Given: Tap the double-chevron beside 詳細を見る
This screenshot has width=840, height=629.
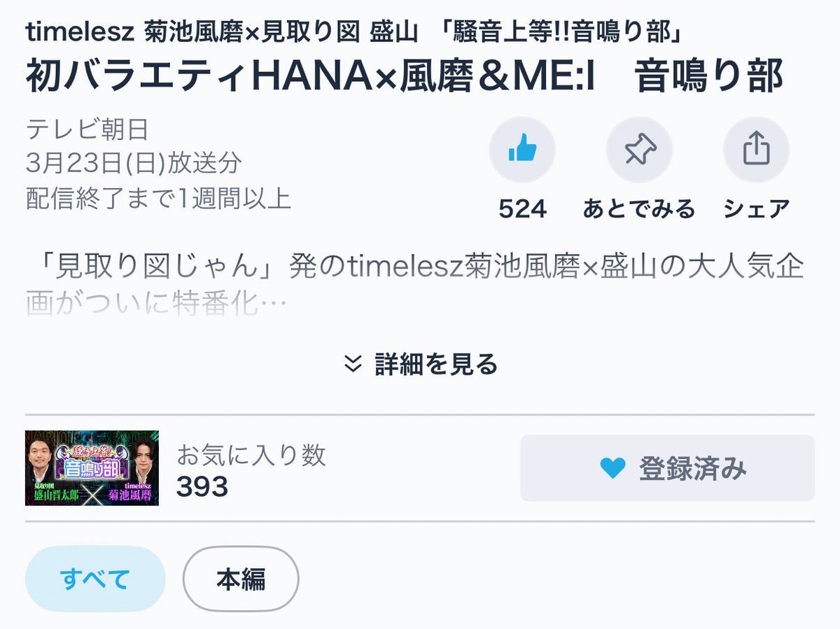Looking at the screenshot, I should coord(353,364).
